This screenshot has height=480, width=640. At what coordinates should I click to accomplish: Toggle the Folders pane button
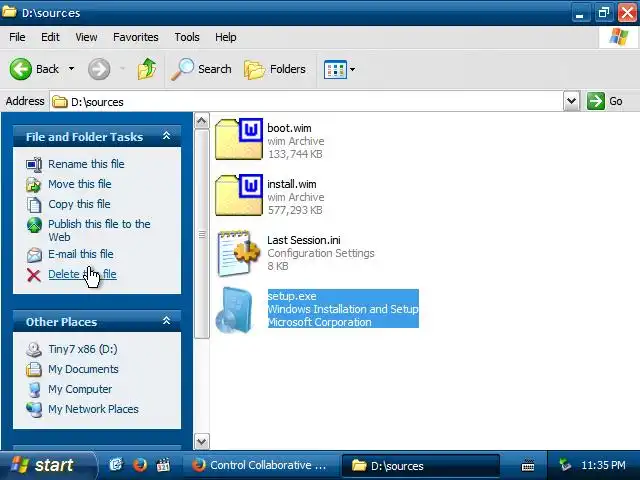[x=275, y=69]
